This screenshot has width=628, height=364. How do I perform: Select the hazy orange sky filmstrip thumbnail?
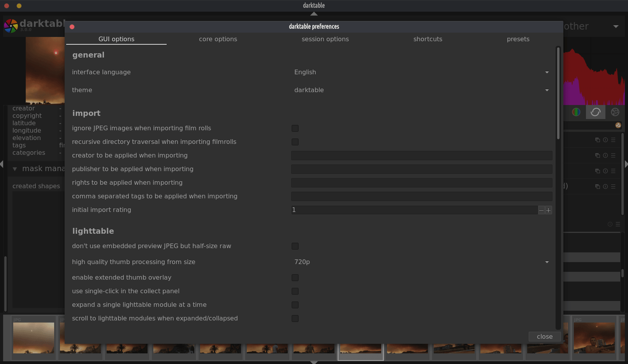(x=33, y=338)
